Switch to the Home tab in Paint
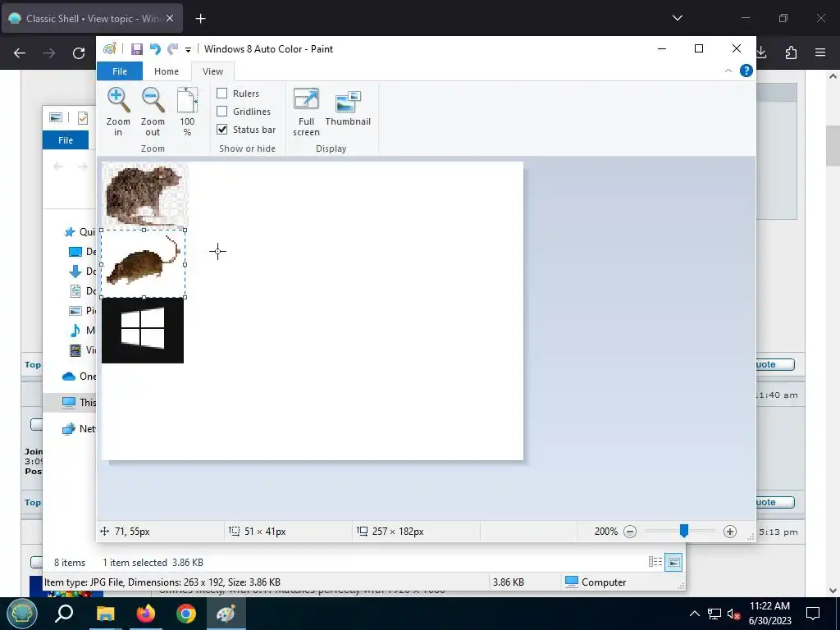 166,71
